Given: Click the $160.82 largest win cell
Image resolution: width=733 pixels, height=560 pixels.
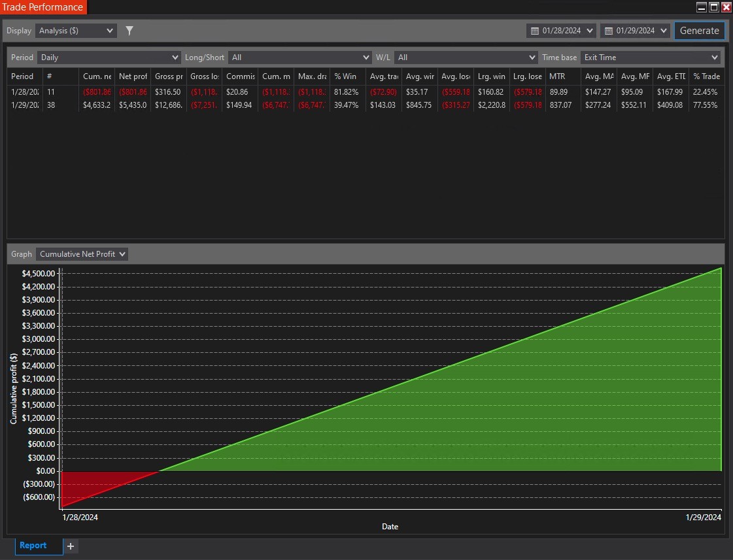Looking at the screenshot, I should coord(490,92).
